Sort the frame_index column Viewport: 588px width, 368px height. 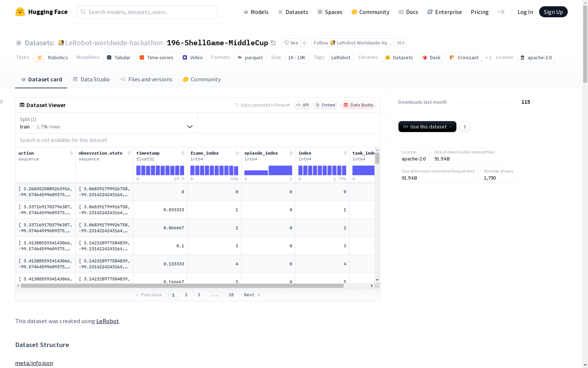237,153
